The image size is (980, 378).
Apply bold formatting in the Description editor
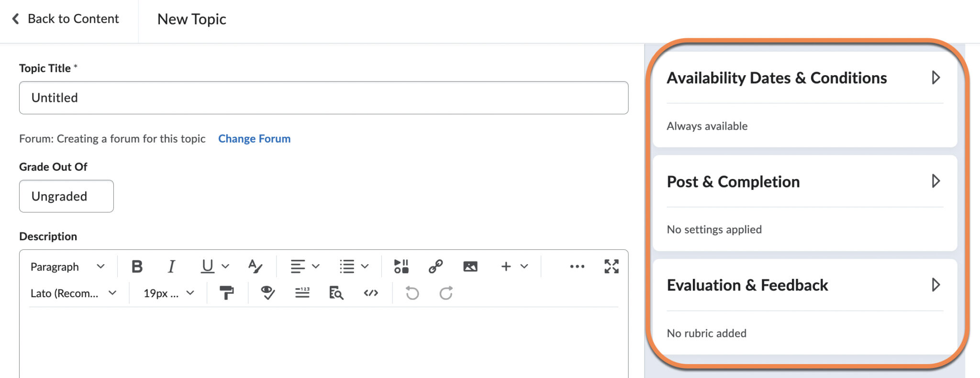pos(137,267)
